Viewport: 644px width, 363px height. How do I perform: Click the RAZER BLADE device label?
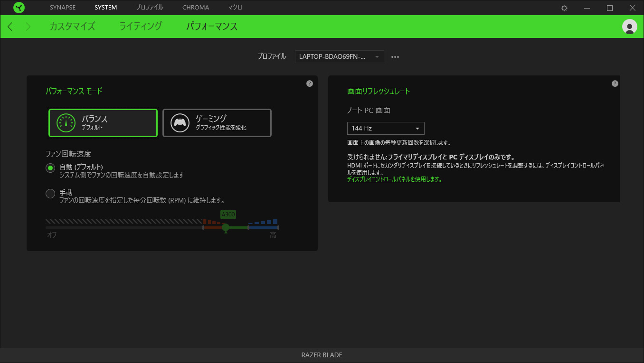tap(322, 355)
